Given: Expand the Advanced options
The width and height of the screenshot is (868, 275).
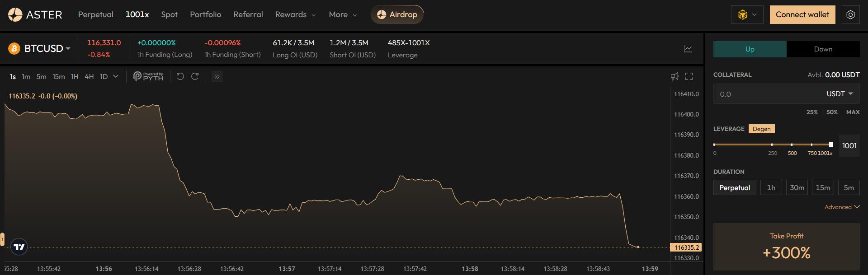Looking at the screenshot, I should (x=841, y=207).
